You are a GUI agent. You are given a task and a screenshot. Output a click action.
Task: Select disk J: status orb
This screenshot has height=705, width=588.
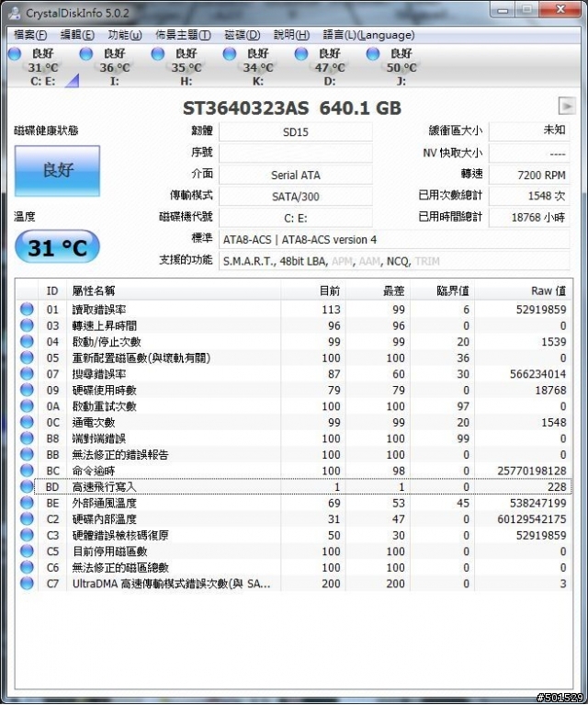[373, 53]
